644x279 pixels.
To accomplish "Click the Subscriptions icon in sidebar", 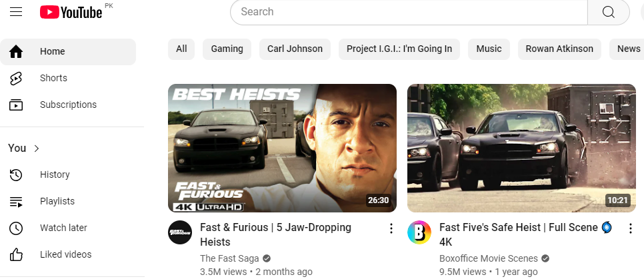I will [16, 105].
